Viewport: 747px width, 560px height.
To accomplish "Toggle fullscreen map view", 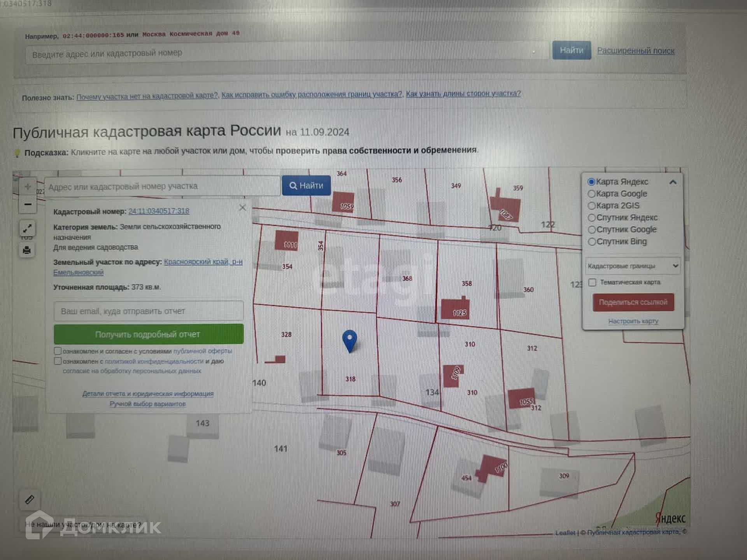I will (27, 228).
